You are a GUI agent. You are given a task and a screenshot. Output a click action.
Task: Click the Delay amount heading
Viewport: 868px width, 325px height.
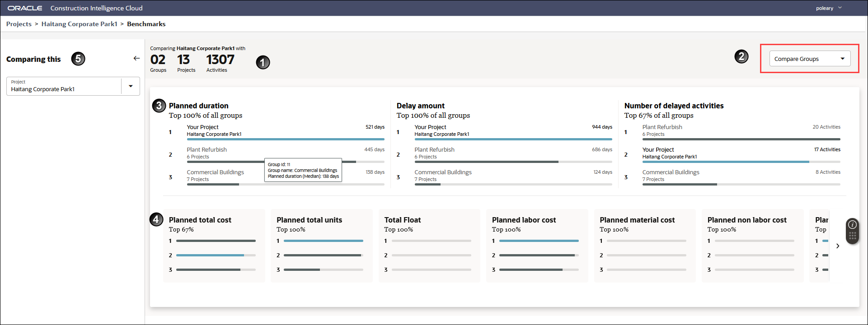click(421, 106)
